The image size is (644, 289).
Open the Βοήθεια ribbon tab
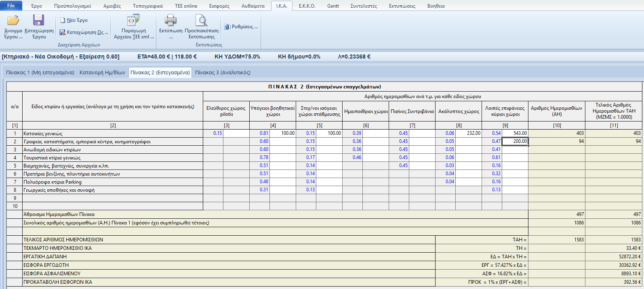coord(436,6)
